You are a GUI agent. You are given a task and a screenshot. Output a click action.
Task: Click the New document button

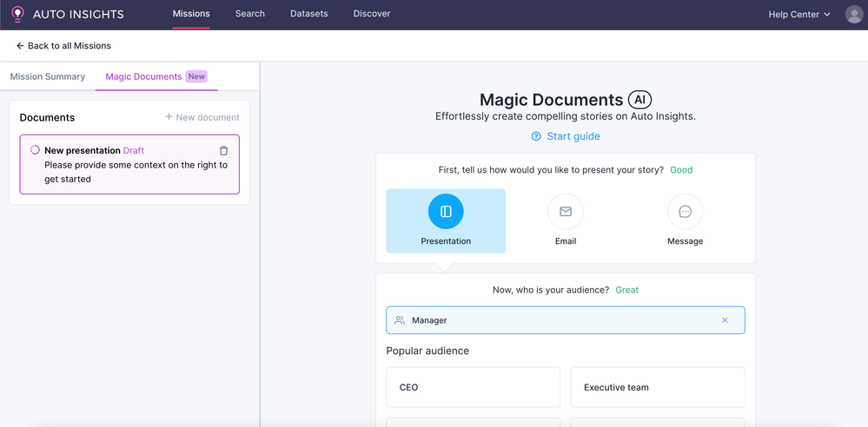(x=202, y=117)
